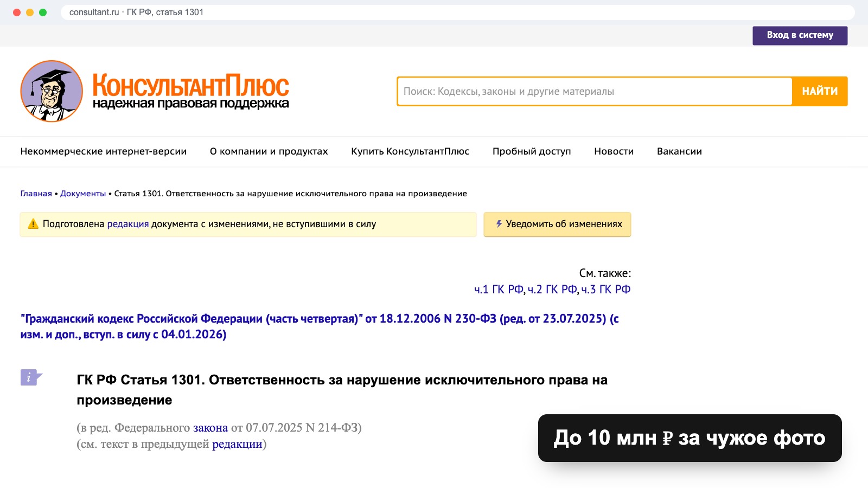
Task: Click the browser address bar text
Action: point(137,12)
